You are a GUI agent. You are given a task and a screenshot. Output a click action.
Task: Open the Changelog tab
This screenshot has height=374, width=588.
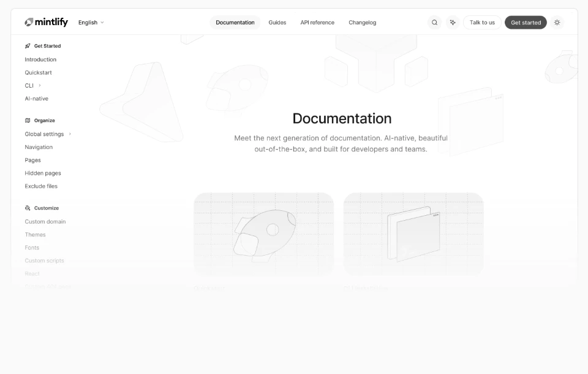click(x=362, y=23)
